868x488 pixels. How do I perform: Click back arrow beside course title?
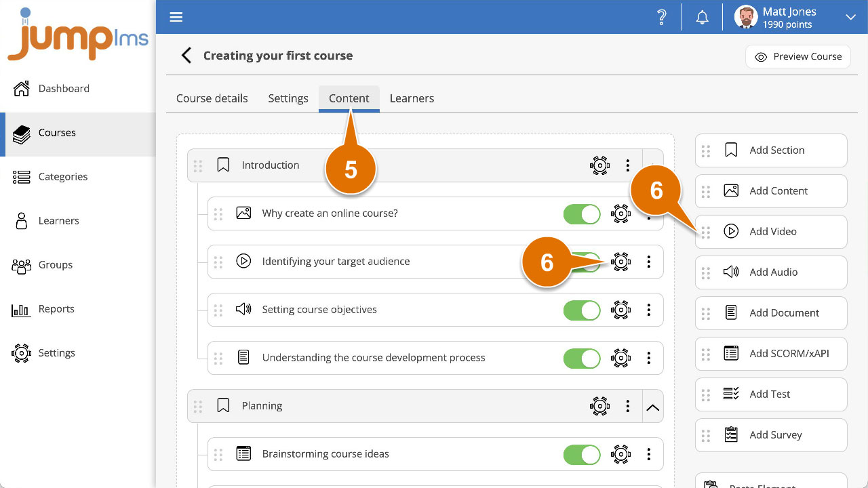(x=186, y=56)
